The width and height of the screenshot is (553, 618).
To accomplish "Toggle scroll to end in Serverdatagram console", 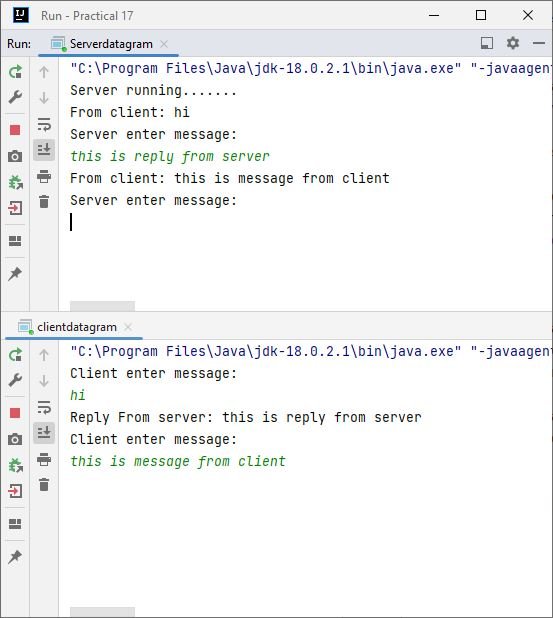I will pyautogui.click(x=44, y=150).
